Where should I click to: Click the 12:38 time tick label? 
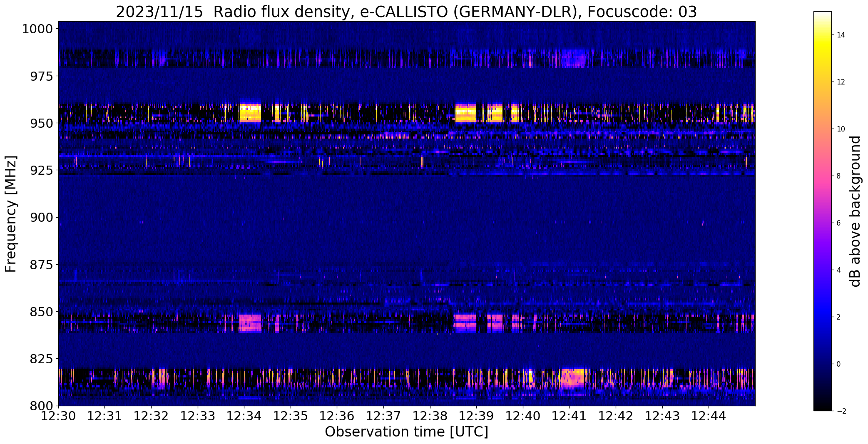coord(430,416)
